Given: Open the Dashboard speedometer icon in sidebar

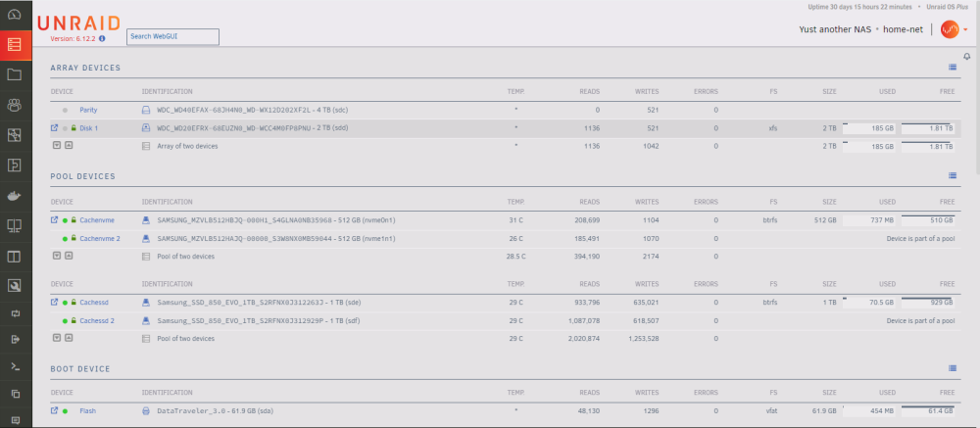Looking at the screenshot, I should click(15, 15).
